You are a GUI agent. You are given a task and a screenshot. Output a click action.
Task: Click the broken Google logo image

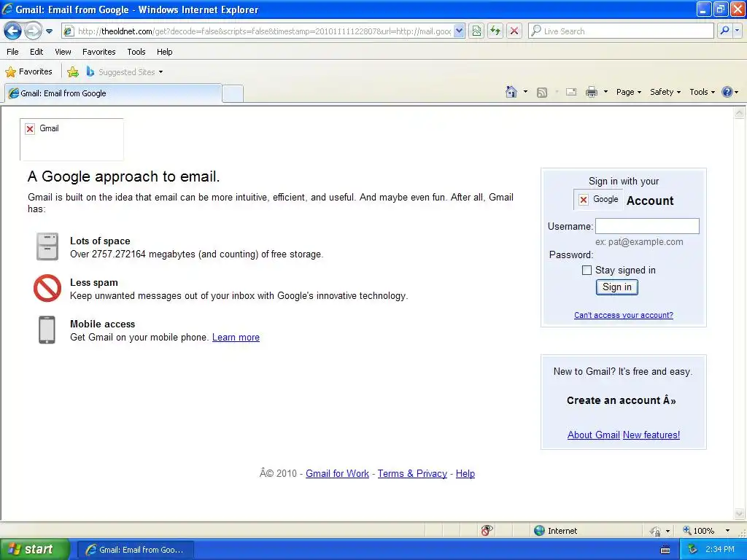click(x=598, y=200)
